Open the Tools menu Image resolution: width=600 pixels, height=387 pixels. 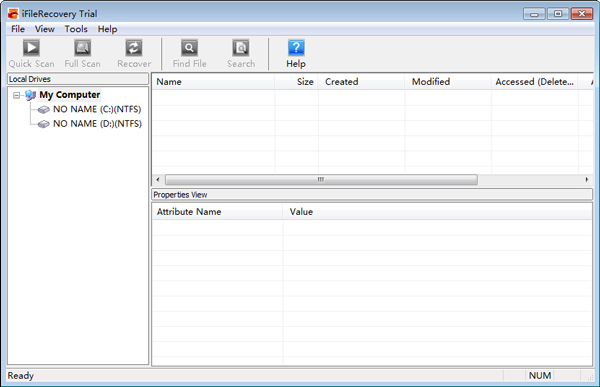click(x=76, y=29)
